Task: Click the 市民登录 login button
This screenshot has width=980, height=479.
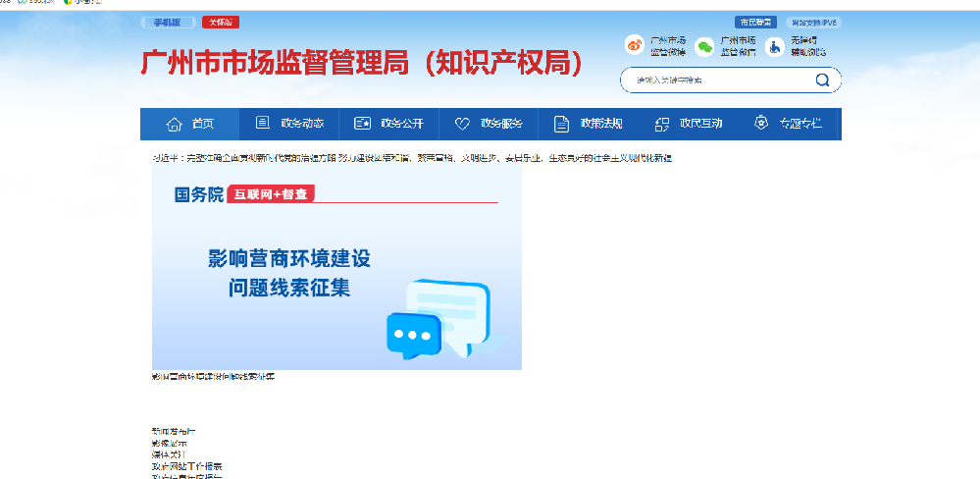Action: point(755,23)
